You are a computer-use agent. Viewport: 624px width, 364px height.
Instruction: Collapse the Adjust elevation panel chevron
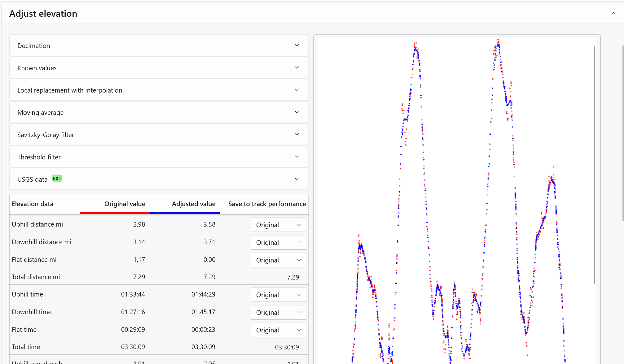[x=613, y=13]
